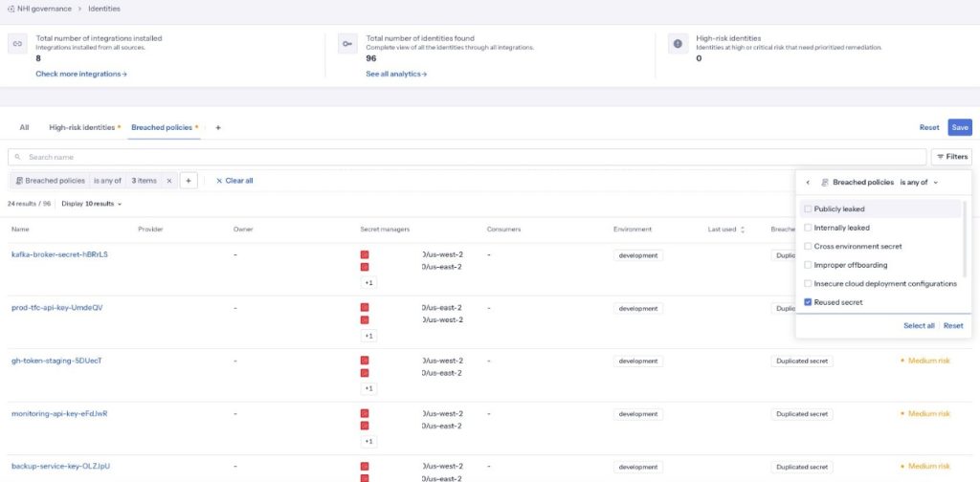Check Insecure cloud deployment configurations option
Screen dimensions: 980x482
point(808,283)
